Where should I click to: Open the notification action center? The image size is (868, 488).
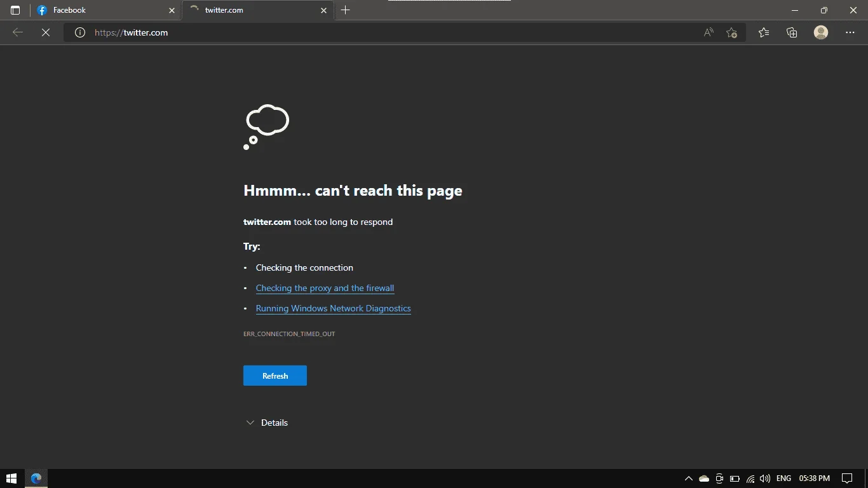click(x=847, y=478)
